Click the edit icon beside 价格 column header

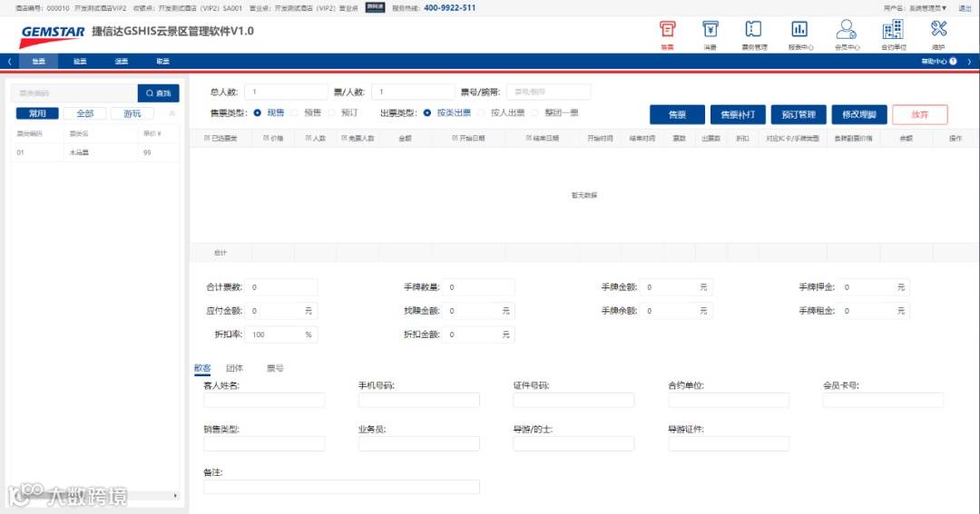click(266, 138)
